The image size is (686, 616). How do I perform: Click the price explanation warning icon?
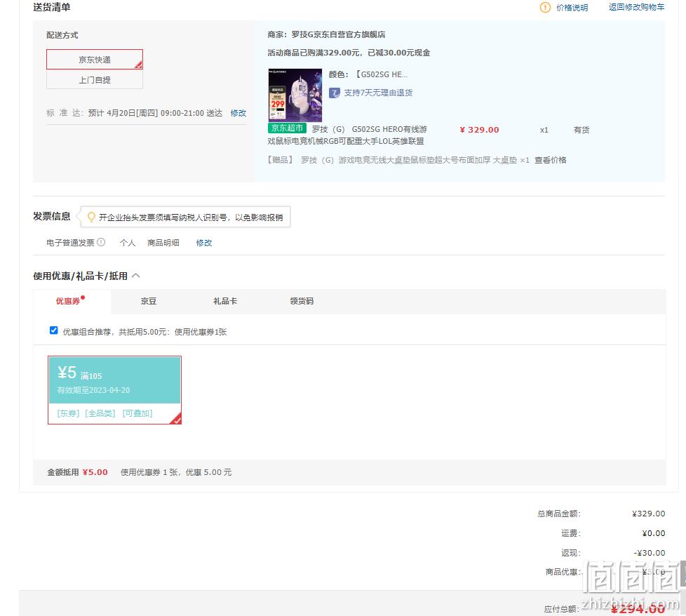coord(545,8)
